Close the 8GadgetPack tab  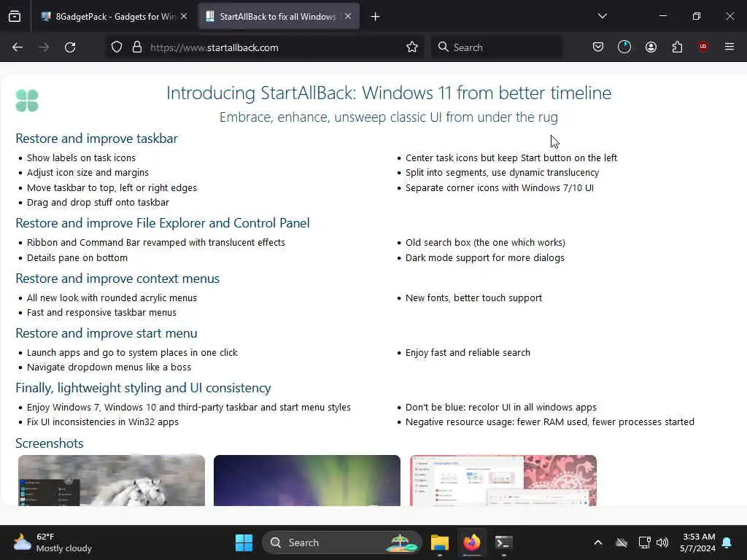[184, 17]
